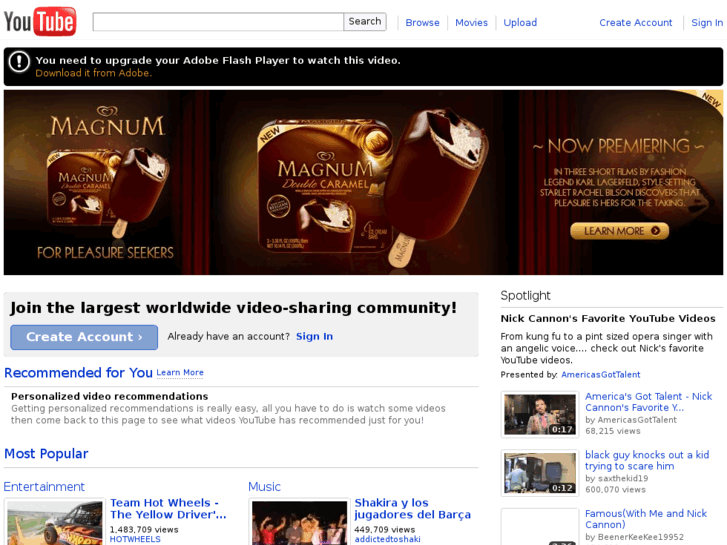727x545 pixels.
Task: Open Learn More next to Recommended for You
Action: click(x=180, y=373)
